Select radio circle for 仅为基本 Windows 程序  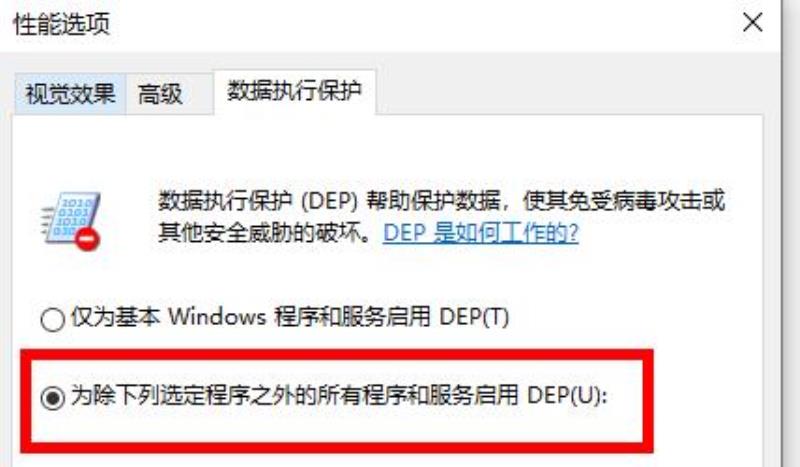click(53, 320)
